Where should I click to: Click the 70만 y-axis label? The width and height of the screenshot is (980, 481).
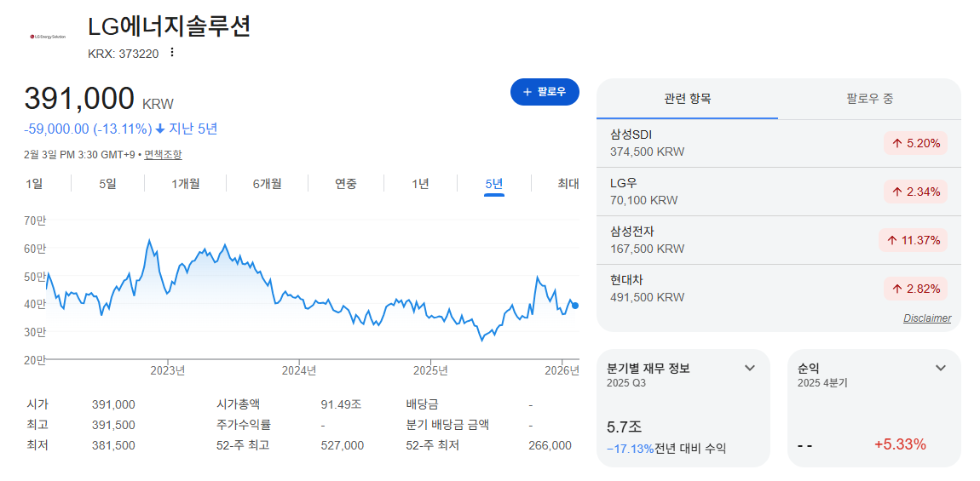[x=36, y=220]
